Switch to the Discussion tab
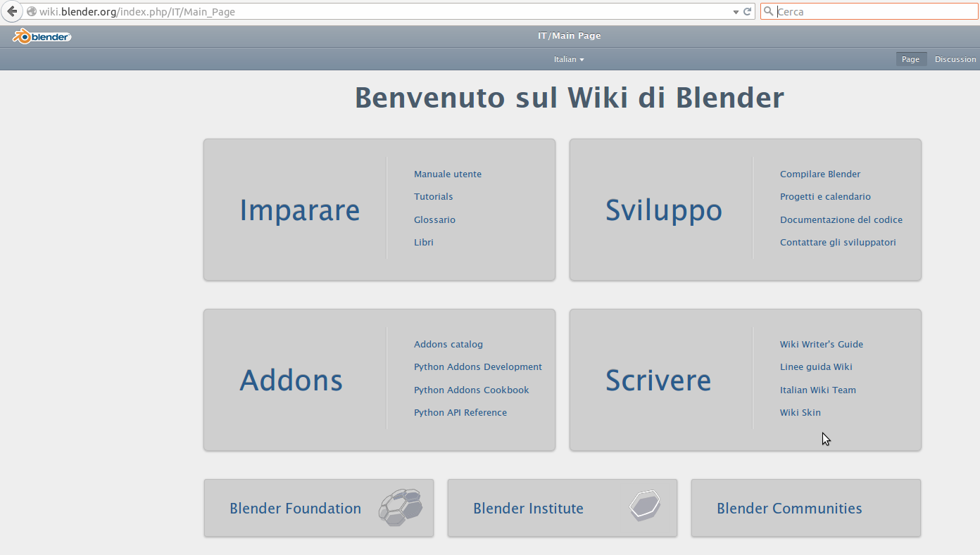 click(x=955, y=59)
